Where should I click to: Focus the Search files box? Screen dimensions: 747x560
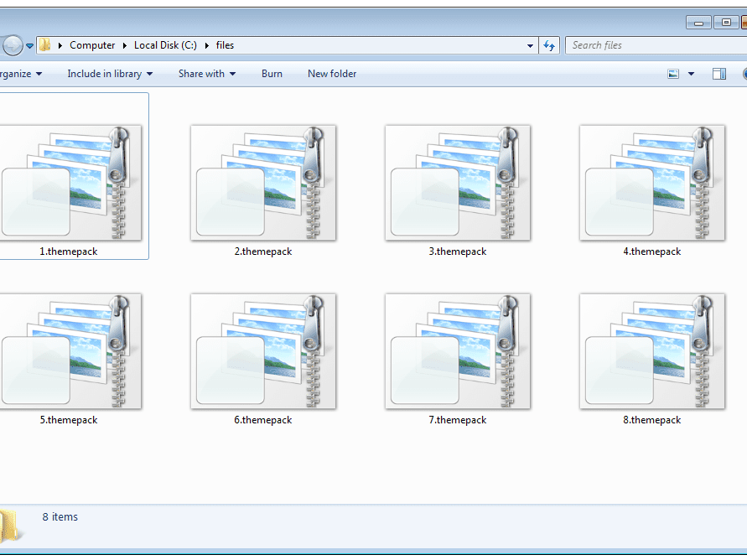point(656,45)
